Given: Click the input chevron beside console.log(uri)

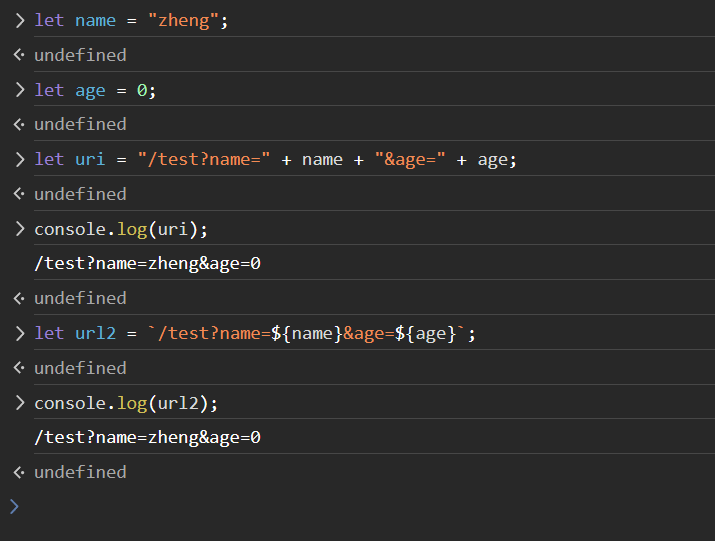Looking at the screenshot, I should point(19,229).
